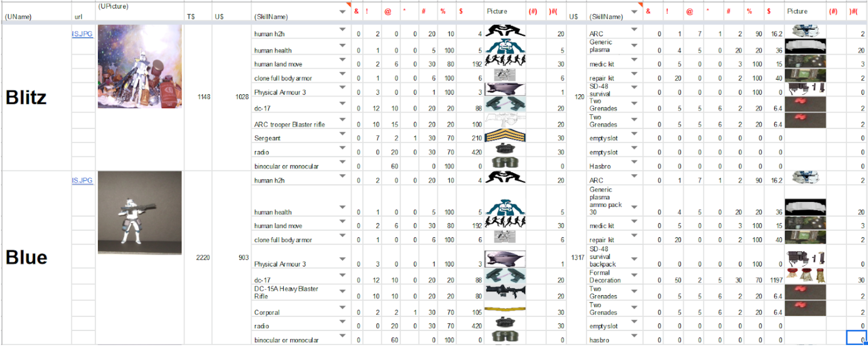Open Generic plasma ammo pack 30 dropdown
The height and width of the screenshot is (346, 868).
634,207
